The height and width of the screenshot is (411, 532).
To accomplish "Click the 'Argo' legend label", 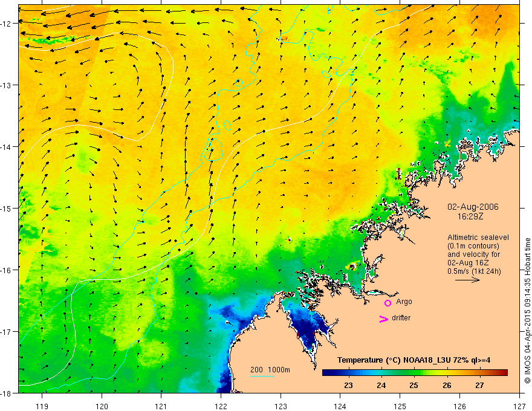I will point(404,302).
